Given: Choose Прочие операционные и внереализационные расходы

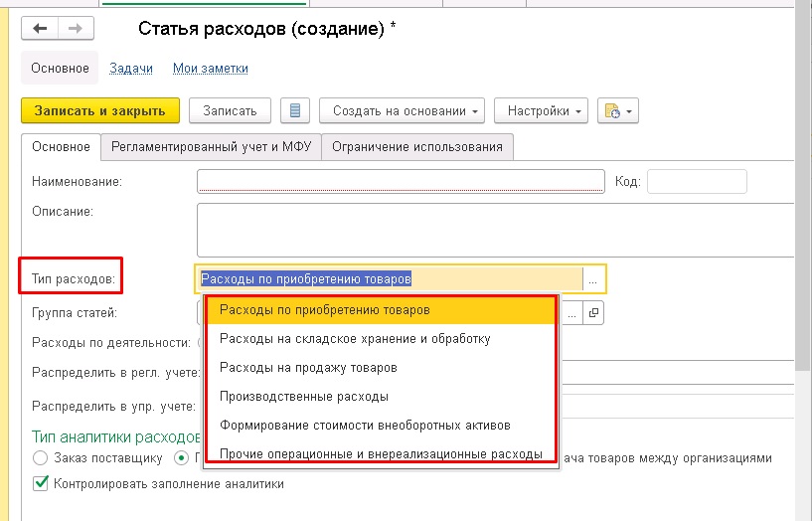Looking at the screenshot, I should 381,452.
